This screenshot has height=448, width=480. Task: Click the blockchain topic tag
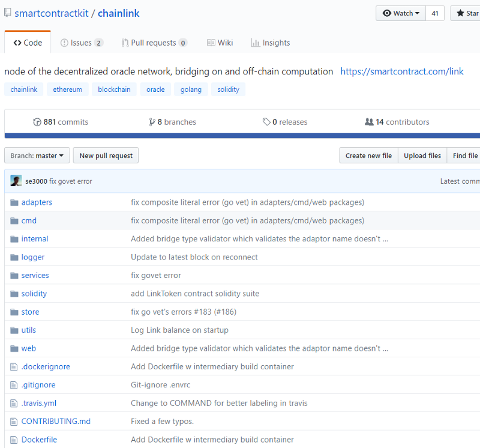(114, 89)
